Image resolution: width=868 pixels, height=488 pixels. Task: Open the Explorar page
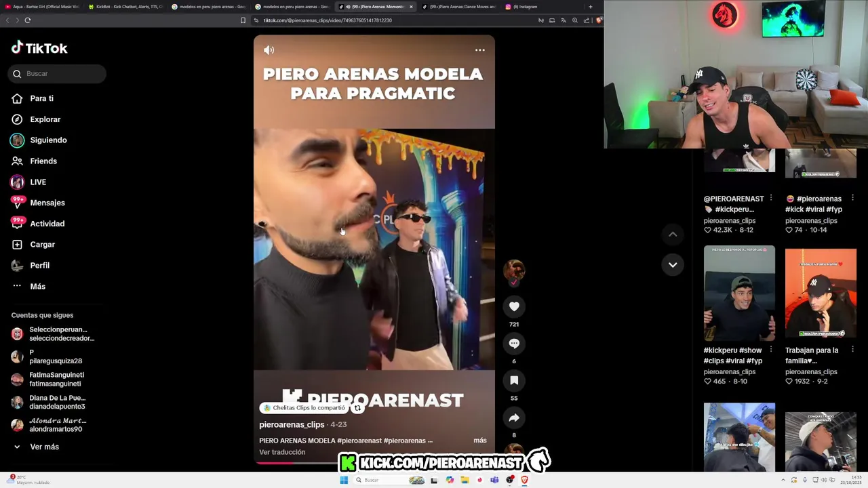(45, 119)
